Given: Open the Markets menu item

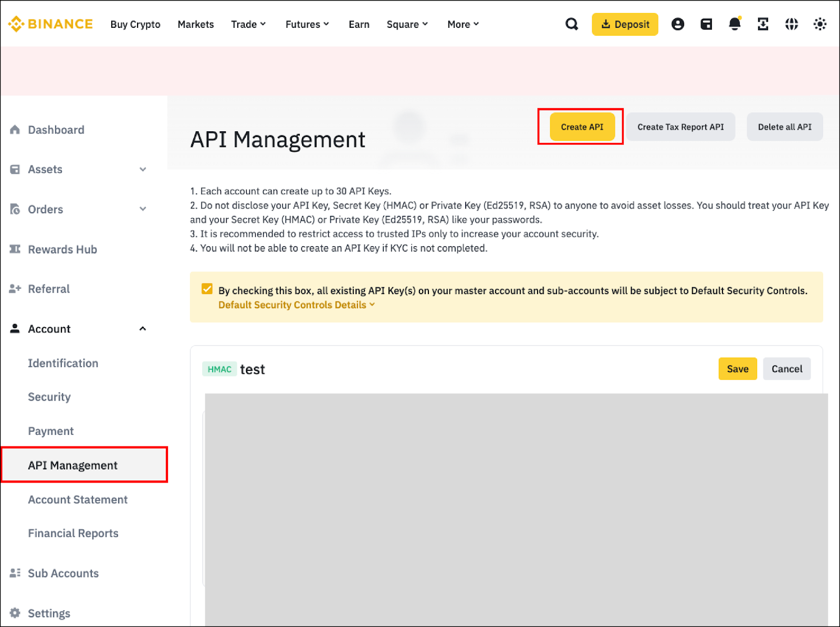Looking at the screenshot, I should click(x=195, y=25).
